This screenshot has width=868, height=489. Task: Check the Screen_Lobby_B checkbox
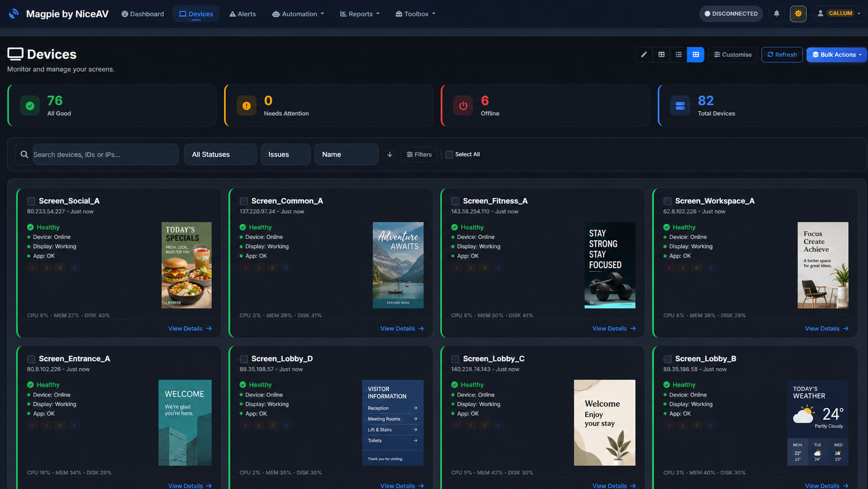pyautogui.click(x=668, y=359)
